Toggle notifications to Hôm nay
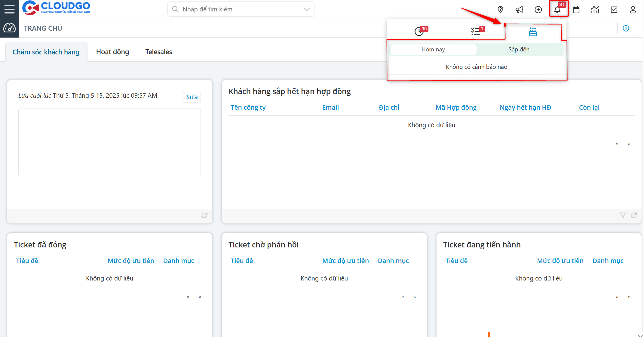Screen dimensions: 644x337 (x=433, y=50)
